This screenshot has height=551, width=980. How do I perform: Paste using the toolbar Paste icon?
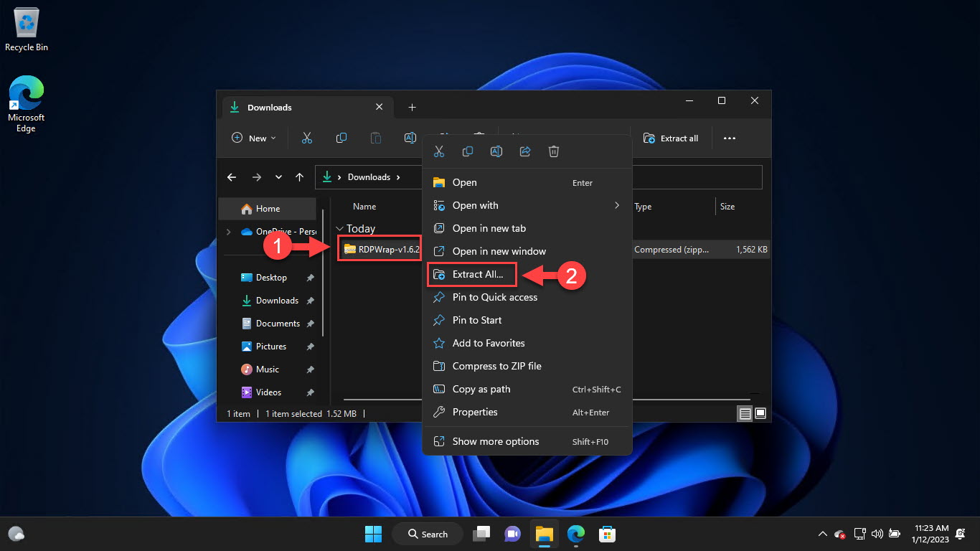pyautogui.click(x=375, y=138)
